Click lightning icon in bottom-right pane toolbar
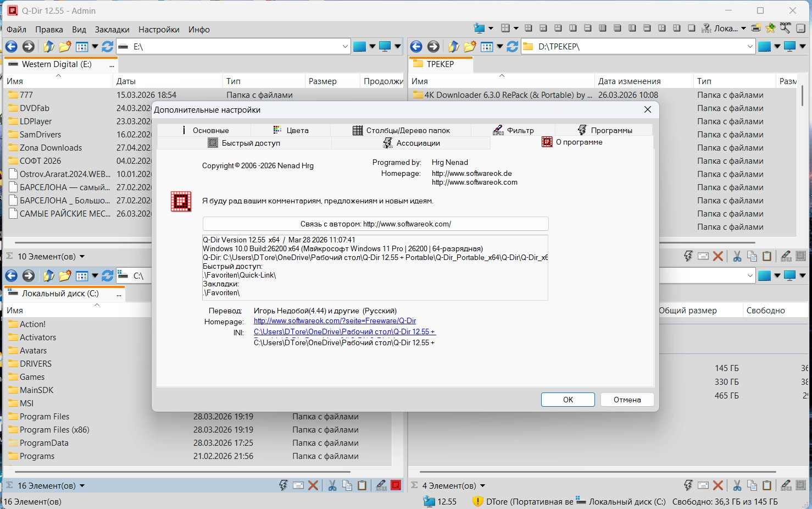This screenshot has height=509, width=812. tap(688, 485)
